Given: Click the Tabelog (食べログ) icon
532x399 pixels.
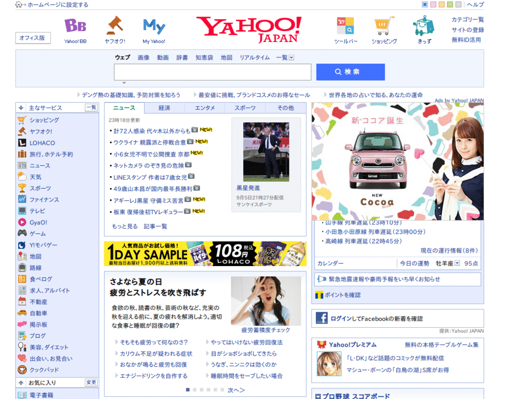Looking at the screenshot, I should (22, 279).
